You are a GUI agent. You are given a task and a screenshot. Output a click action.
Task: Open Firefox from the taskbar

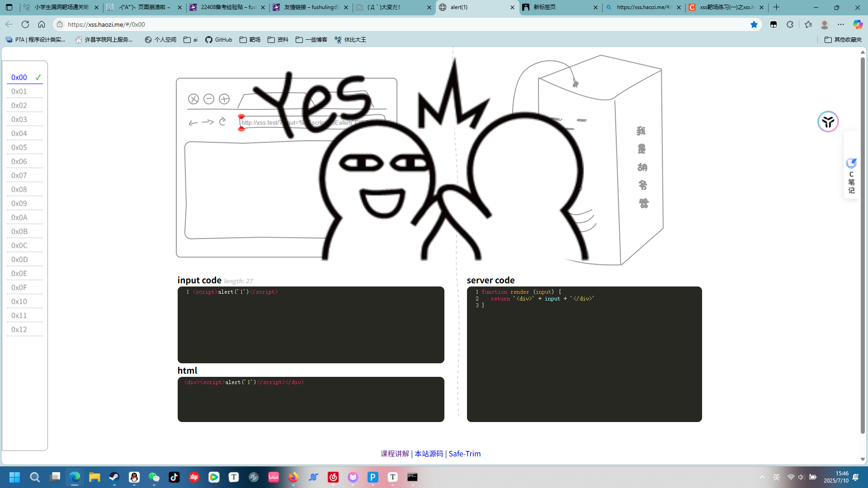(x=293, y=477)
